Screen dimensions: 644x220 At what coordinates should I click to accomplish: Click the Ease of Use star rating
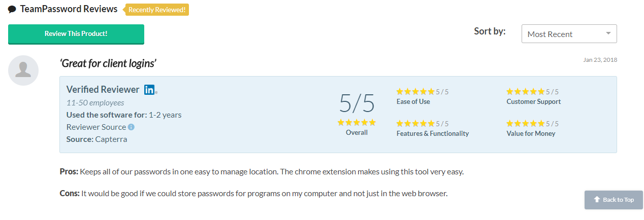(x=415, y=92)
